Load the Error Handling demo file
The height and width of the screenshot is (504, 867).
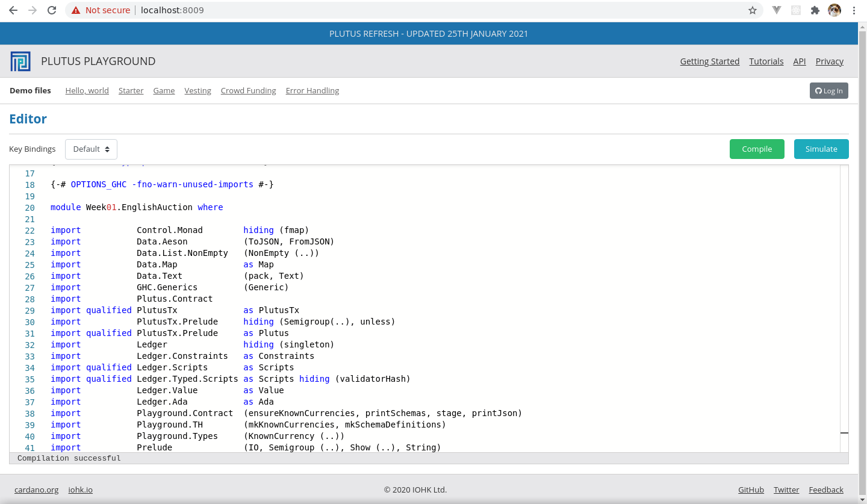tap(312, 91)
